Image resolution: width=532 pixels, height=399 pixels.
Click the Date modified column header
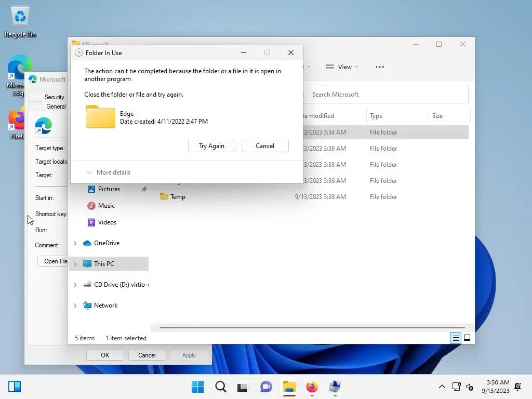pyautogui.click(x=334, y=116)
